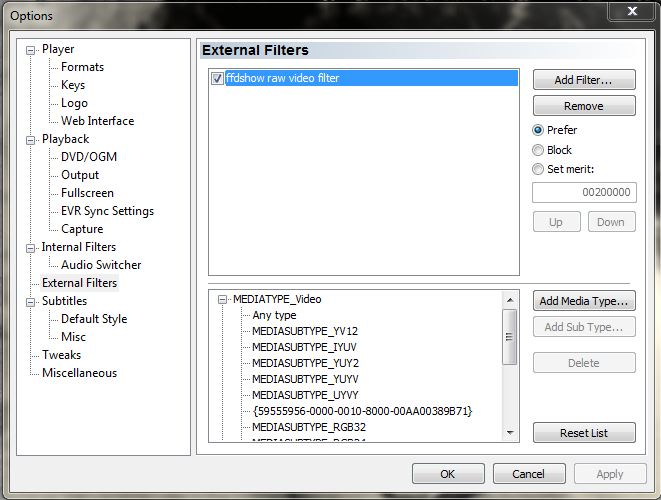Select the Prefer radio button
The width and height of the screenshot is (661, 500).
tap(539, 130)
